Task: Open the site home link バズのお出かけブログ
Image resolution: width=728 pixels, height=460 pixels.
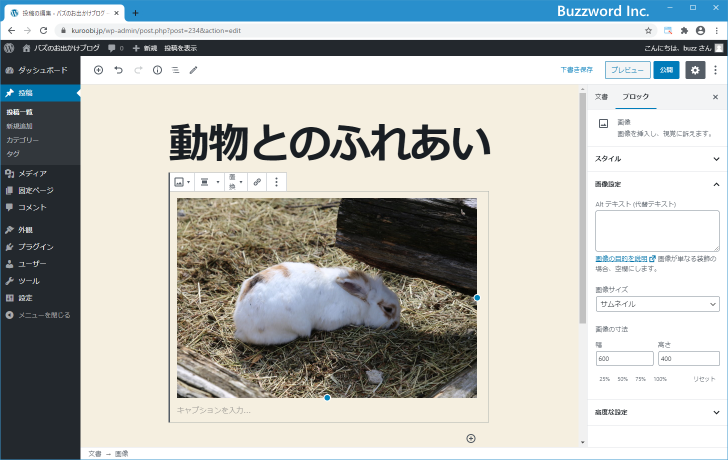Action: pyautogui.click(x=61, y=48)
